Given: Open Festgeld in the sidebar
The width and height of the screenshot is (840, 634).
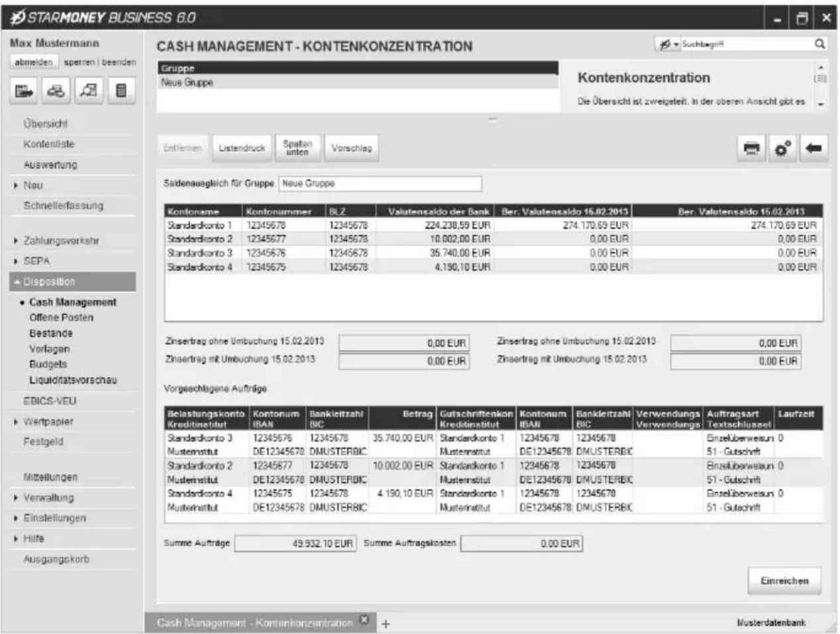Looking at the screenshot, I should click(43, 442).
